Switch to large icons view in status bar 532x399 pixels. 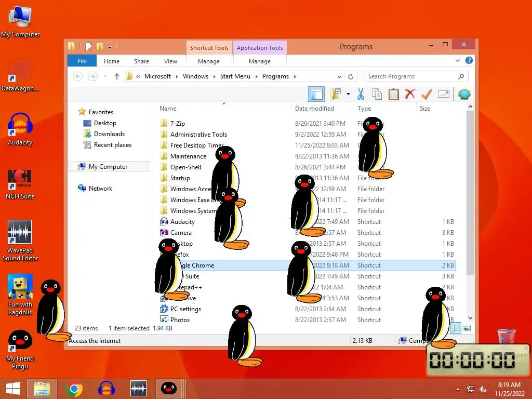point(467,328)
